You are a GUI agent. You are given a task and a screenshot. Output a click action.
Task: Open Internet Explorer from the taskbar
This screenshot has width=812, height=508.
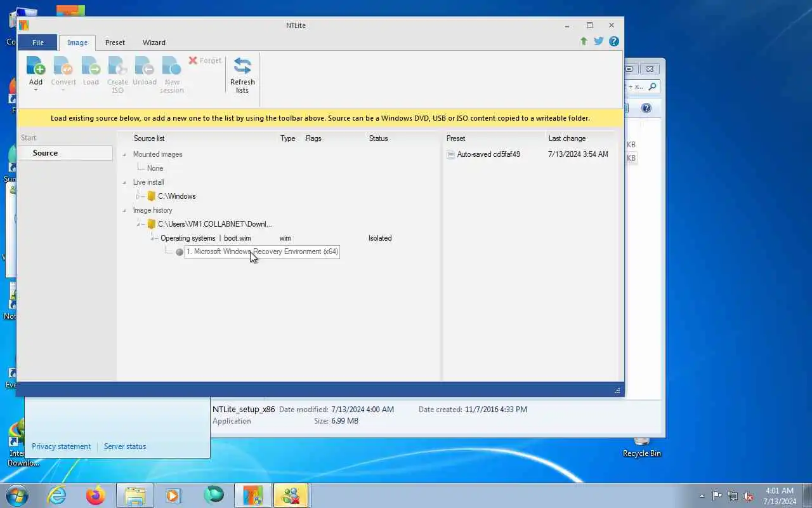click(57, 495)
